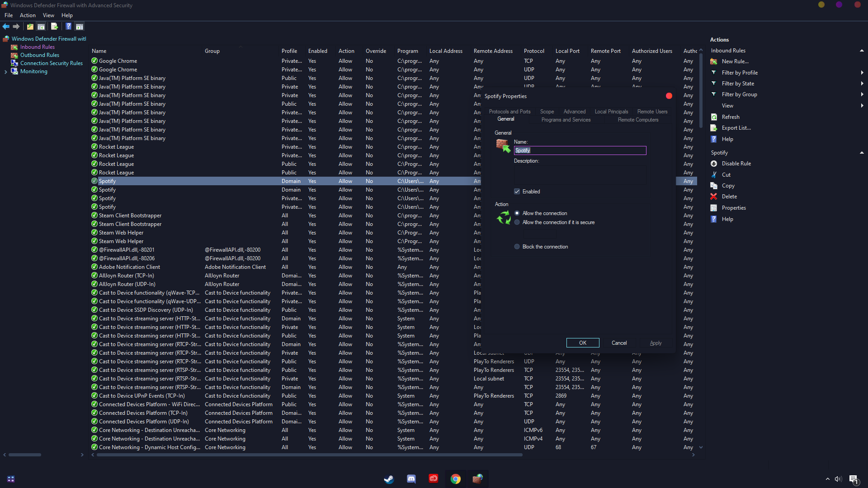Click the volume speaker tray icon

click(x=838, y=479)
